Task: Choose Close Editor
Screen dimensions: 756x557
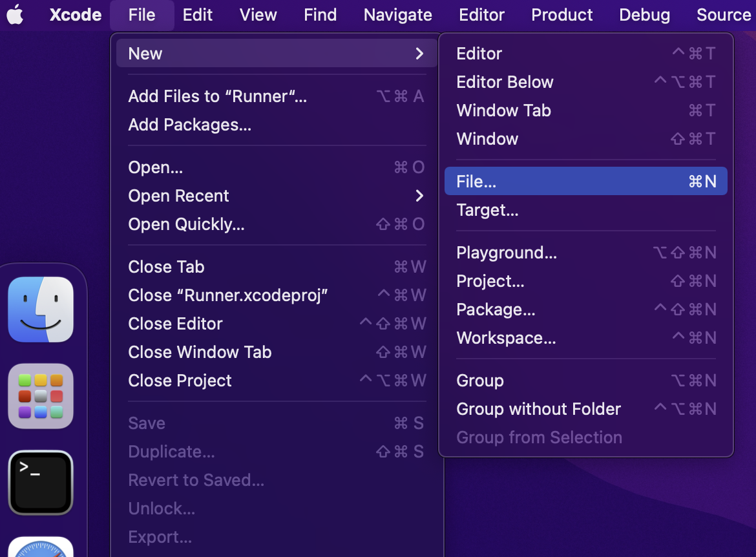Action: click(x=277, y=324)
